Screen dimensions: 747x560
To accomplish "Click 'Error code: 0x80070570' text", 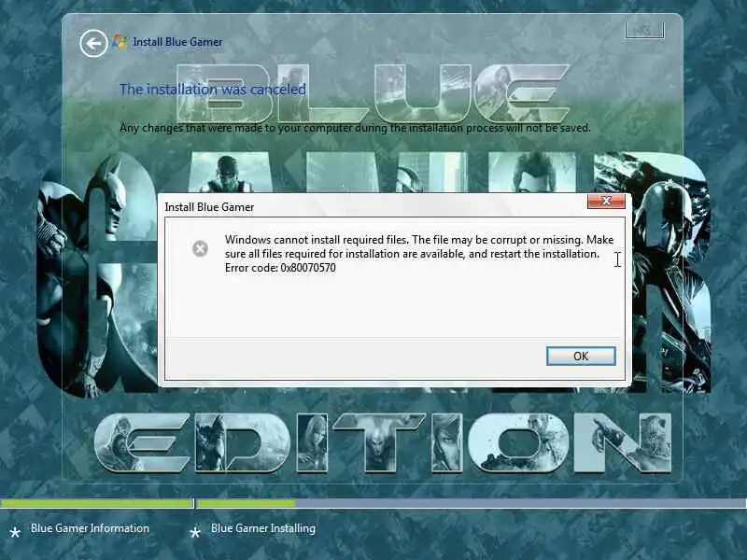I will click(280, 268).
